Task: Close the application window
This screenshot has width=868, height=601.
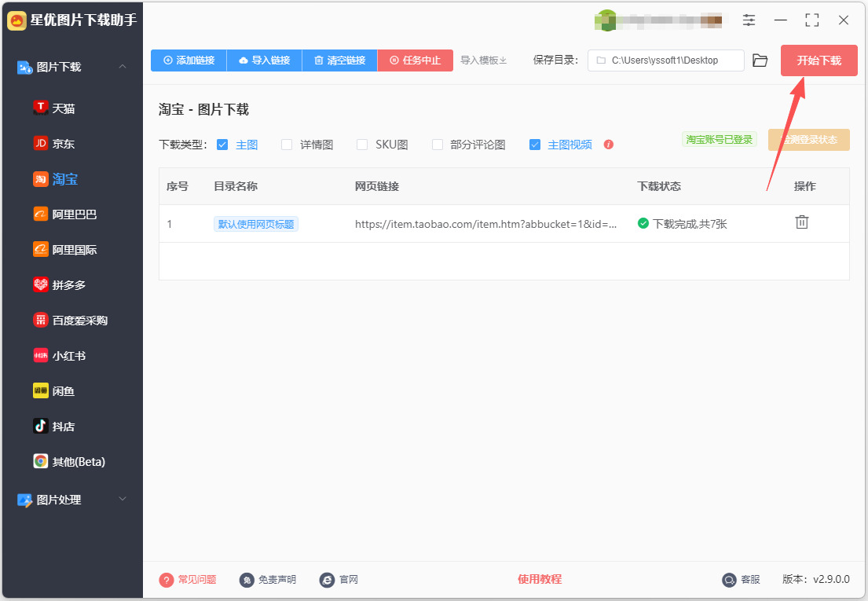Action: (844, 20)
